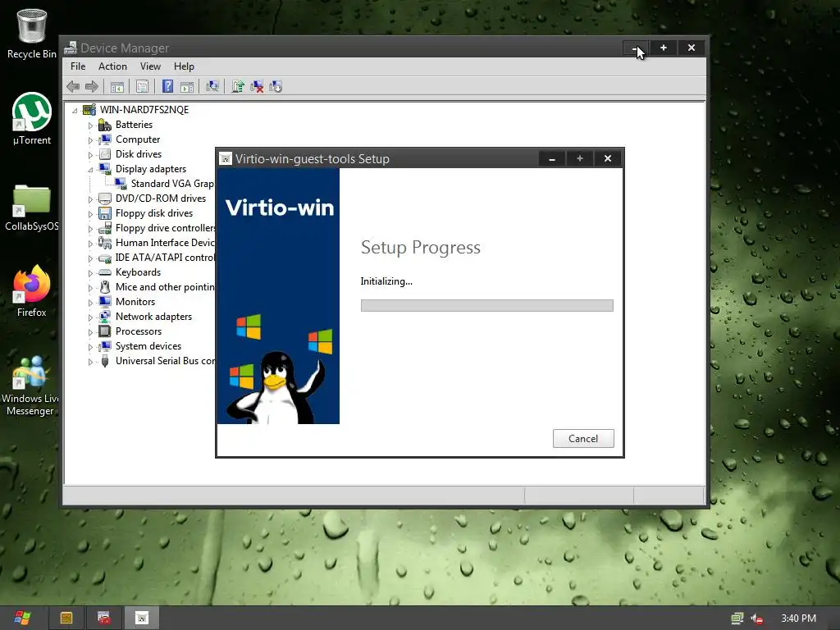
Task: Expand the Disk drives category arrow
Action: pos(90,155)
